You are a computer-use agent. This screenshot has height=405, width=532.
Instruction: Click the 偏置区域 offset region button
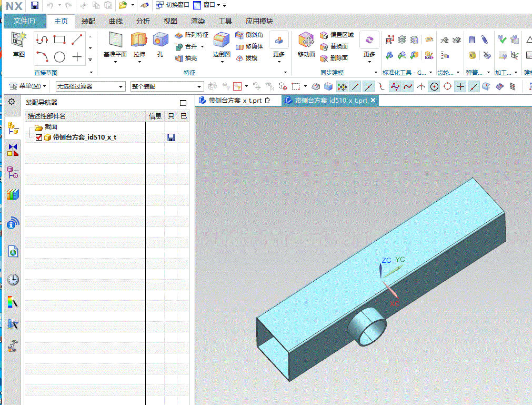pyautogui.click(x=337, y=35)
